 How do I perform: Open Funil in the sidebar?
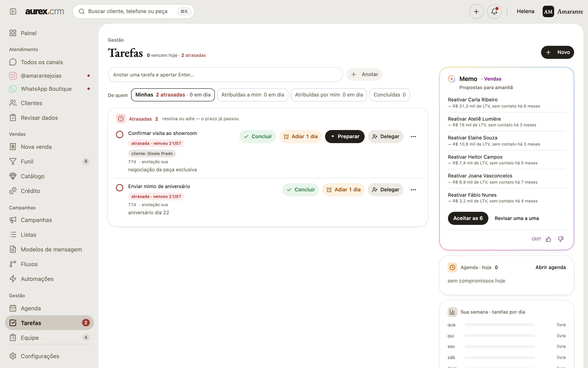coord(49,161)
